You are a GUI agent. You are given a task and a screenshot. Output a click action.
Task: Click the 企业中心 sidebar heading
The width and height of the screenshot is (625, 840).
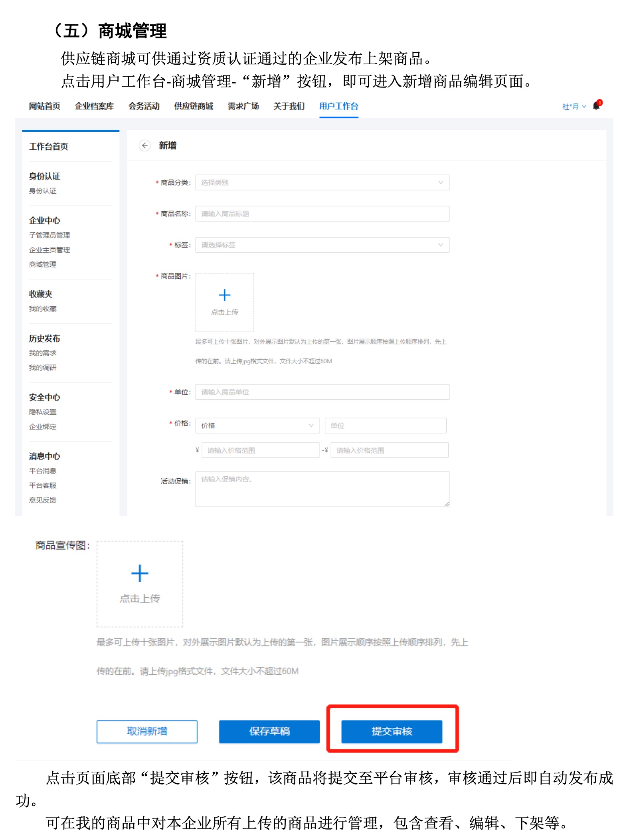tap(45, 220)
